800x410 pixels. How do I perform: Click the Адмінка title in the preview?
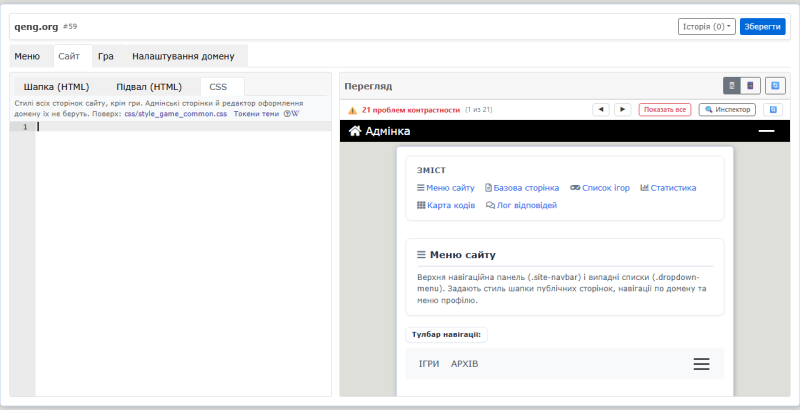point(388,131)
